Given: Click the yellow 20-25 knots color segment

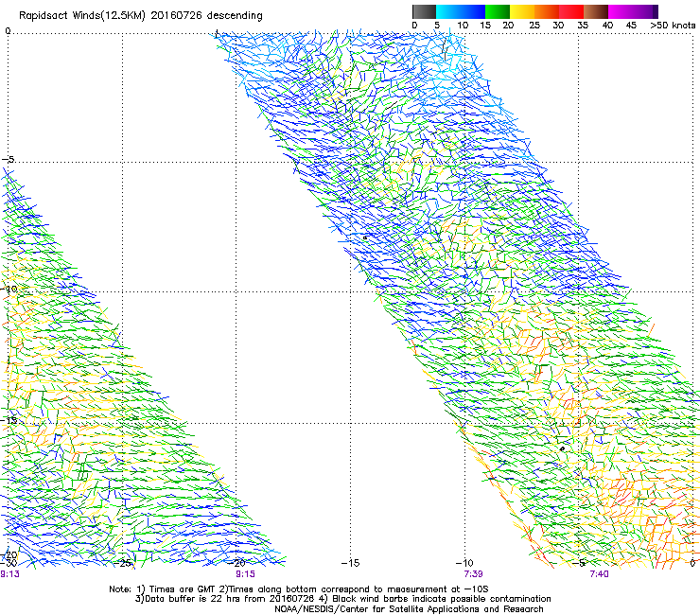Looking at the screenshot, I should 522,11.
